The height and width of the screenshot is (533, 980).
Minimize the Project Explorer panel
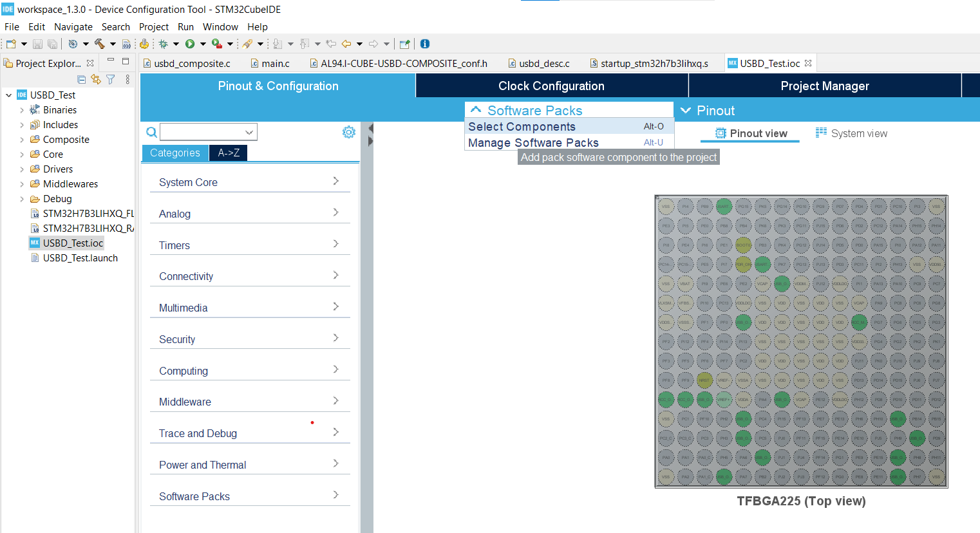click(x=111, y=61)
